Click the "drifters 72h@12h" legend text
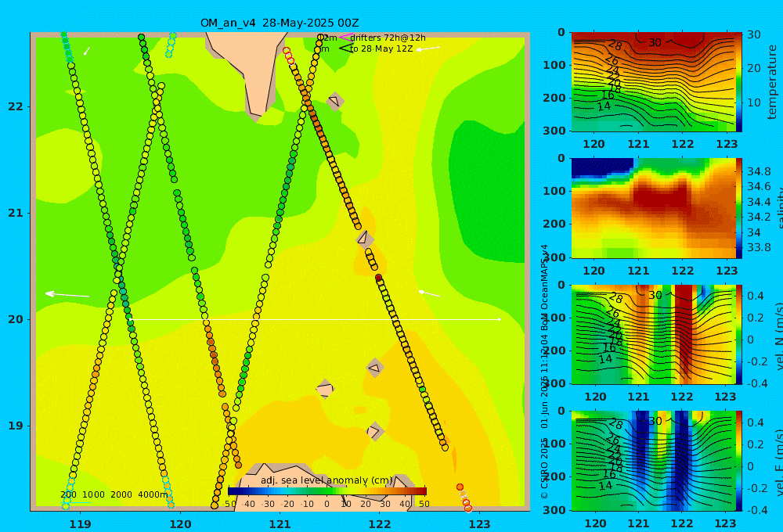 click(x=388, y=38)
